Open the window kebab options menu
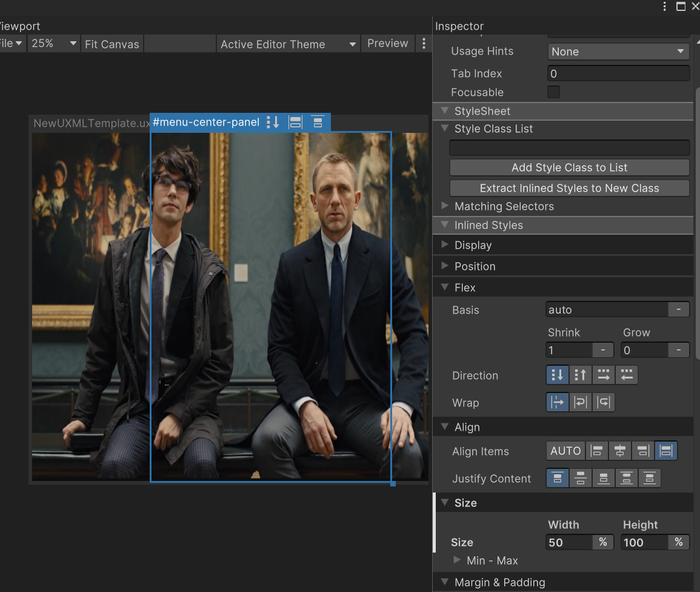 click(x=664, y=6)
